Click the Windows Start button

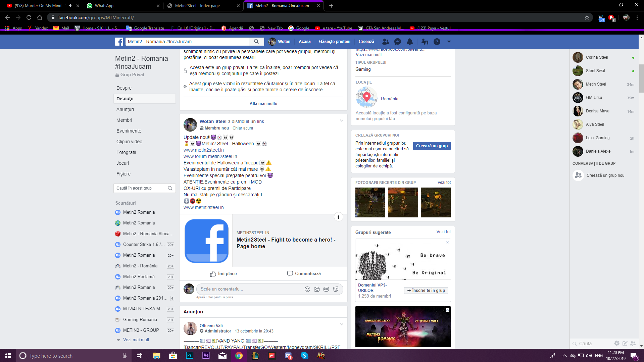pos(8,355)
